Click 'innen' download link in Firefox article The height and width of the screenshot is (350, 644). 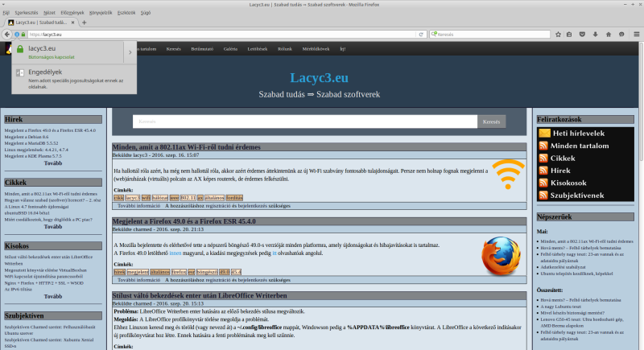point(175,253)
